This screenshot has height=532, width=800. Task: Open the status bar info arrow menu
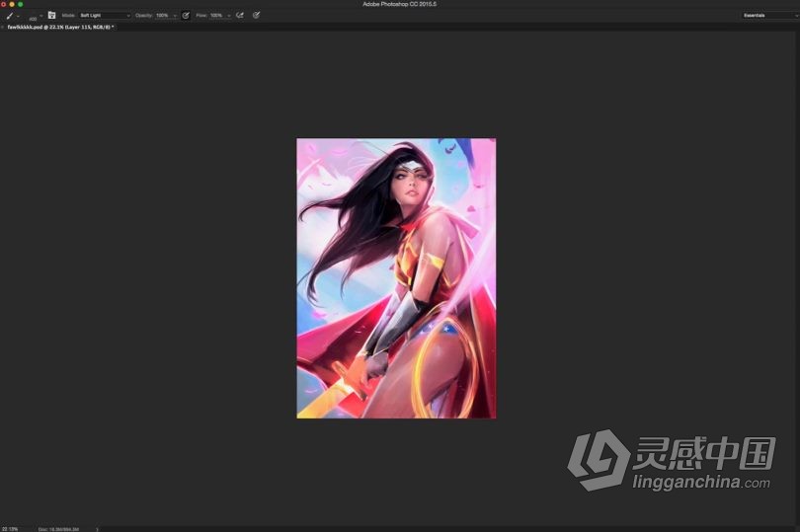[97, 529]
